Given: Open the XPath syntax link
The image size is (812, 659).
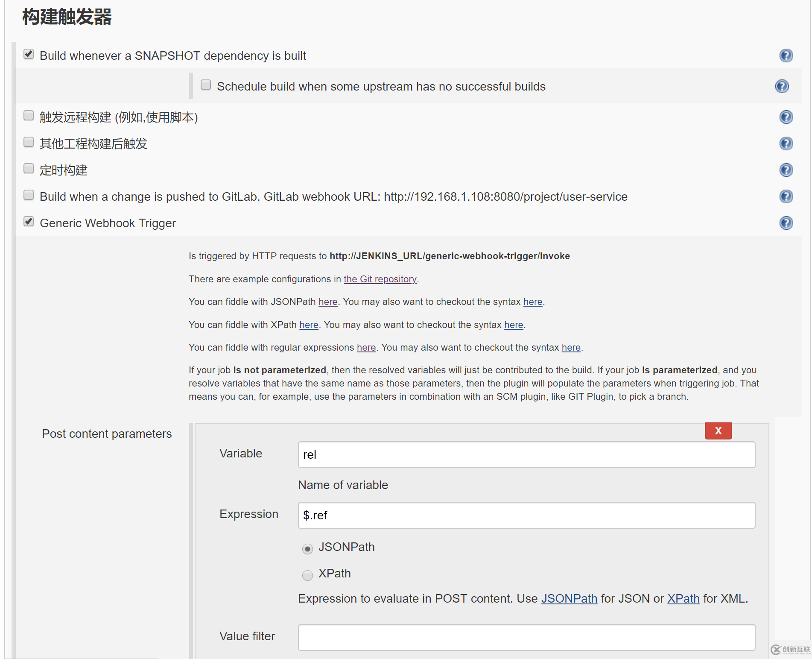Looking at the screenshot, I should click(514, 325).
